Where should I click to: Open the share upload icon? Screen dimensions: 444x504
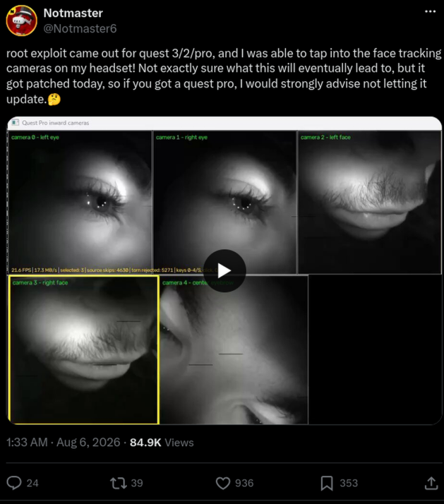click(431, 483)
